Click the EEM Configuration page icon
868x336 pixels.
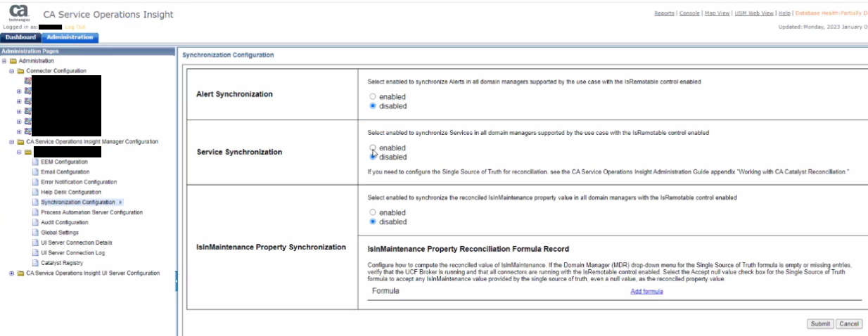click(x=35, y=162)
